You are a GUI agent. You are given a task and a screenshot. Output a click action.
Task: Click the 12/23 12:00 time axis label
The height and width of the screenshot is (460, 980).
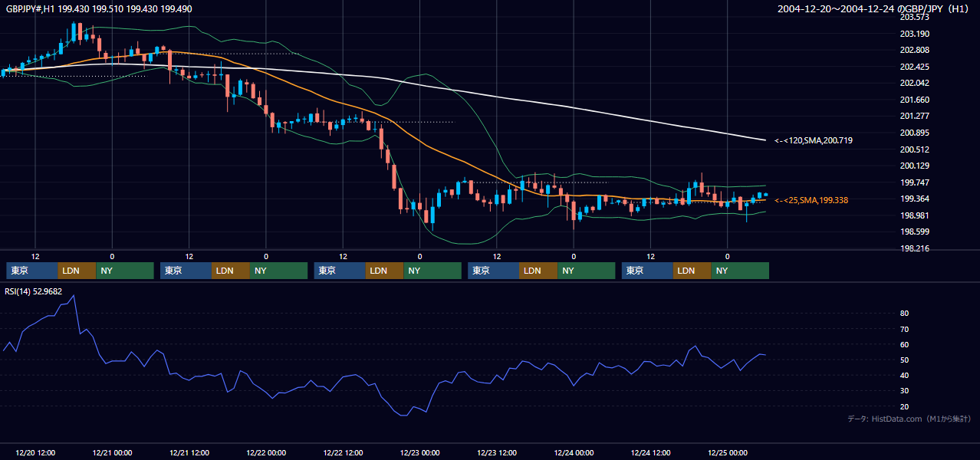497,452
